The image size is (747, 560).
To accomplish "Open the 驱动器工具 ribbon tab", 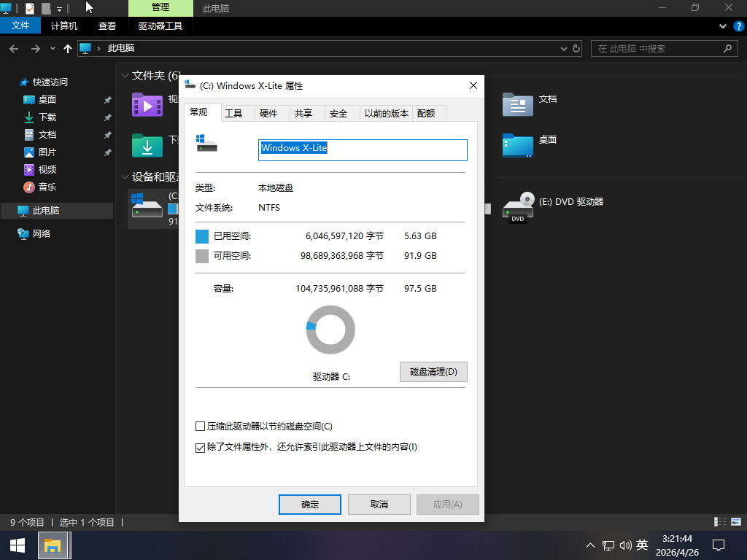I will [160, 26].
